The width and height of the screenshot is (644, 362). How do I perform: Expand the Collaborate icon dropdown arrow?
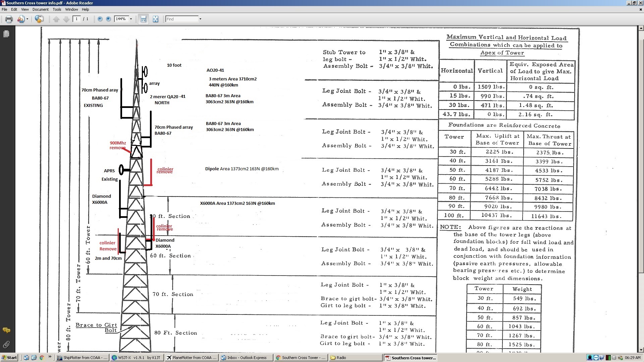tap(28, 19)
